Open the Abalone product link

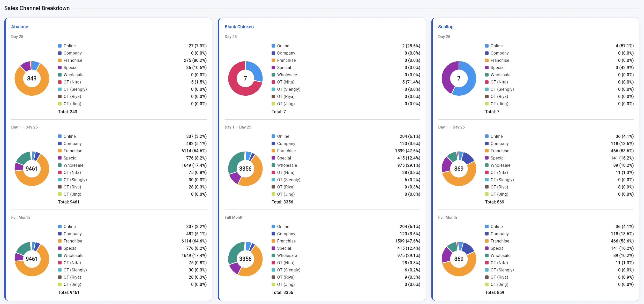(x=20, y=27)
